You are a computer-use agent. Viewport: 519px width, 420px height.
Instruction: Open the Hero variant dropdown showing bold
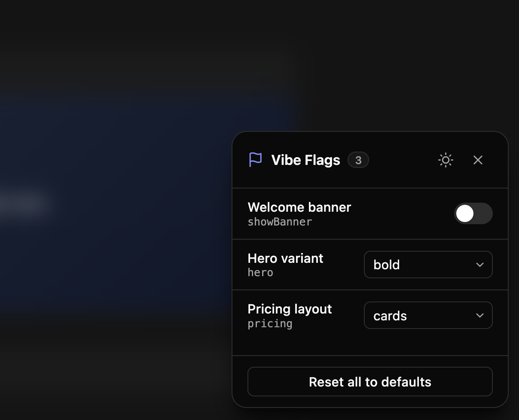pos(428,265)
